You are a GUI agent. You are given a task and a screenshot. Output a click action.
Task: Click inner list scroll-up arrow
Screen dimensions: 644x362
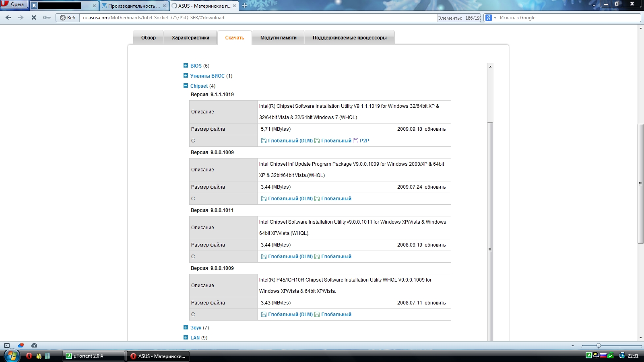[x=490, y=66]
